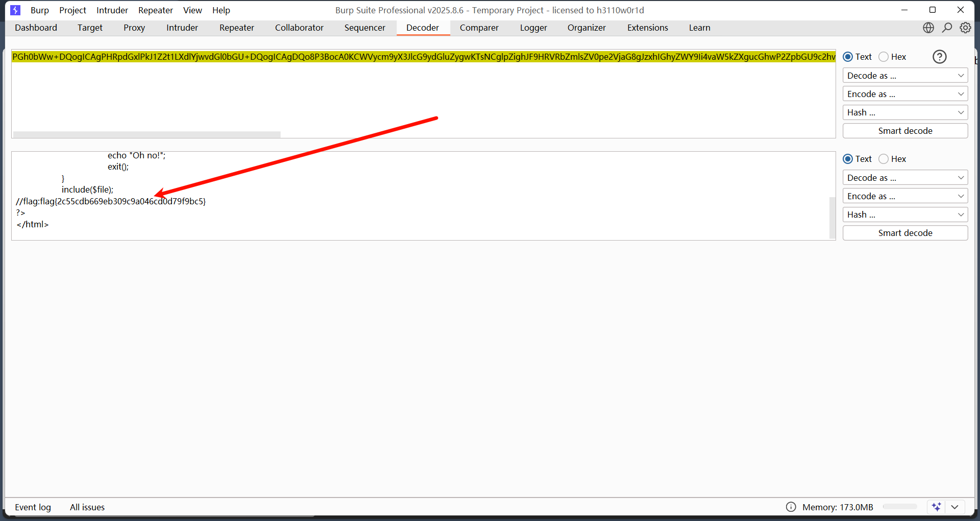Switch to the Comparer tab
Viewport: 980px width, 521px height.
click(x=479, y=28)
